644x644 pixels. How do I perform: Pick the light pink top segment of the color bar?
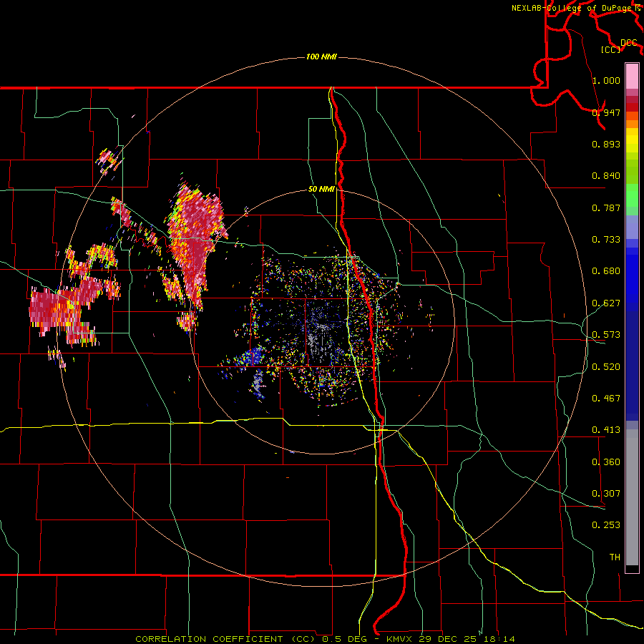(x=632, y=76)
